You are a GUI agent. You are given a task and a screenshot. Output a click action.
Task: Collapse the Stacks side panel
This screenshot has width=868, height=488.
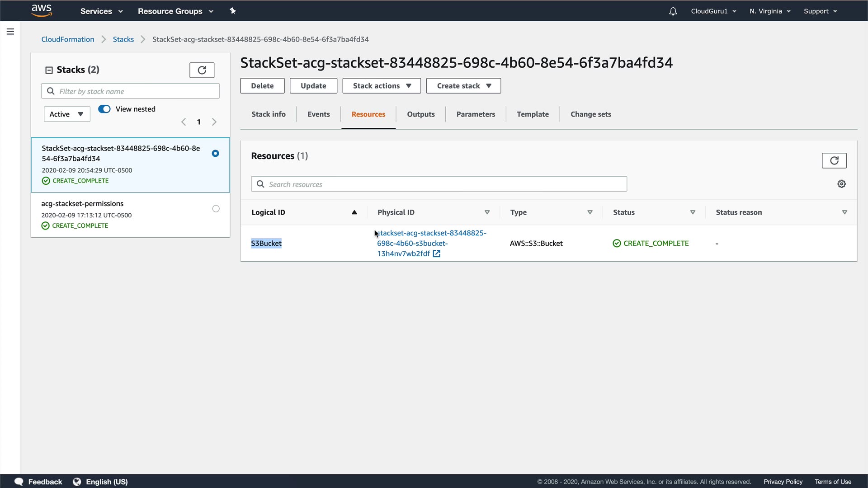[x=49, y=70]
